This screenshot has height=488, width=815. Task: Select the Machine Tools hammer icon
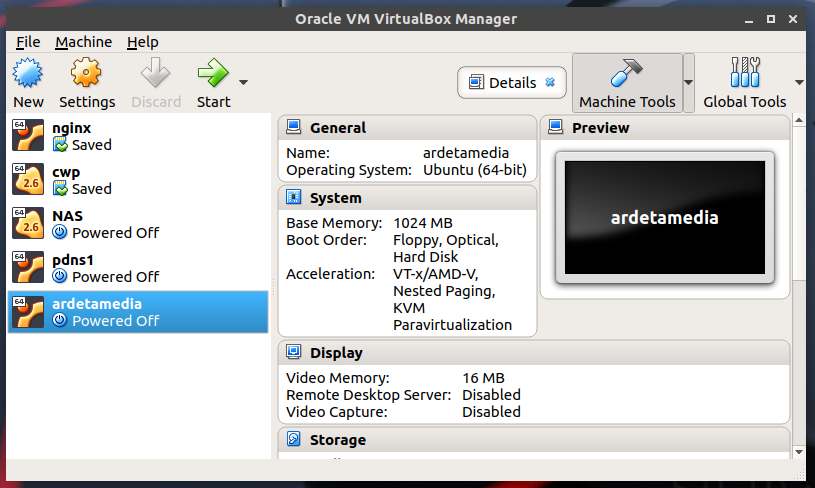pos(627,73)
